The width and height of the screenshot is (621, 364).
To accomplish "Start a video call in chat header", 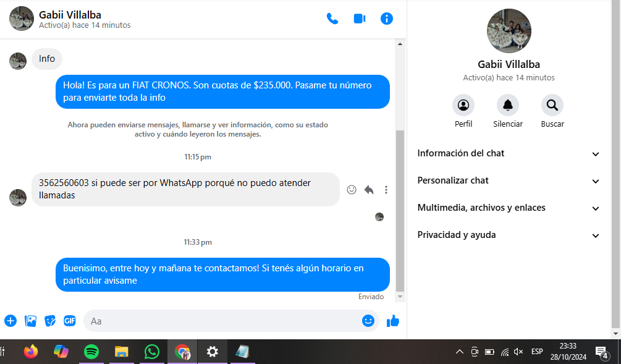I will coord(360,19).
